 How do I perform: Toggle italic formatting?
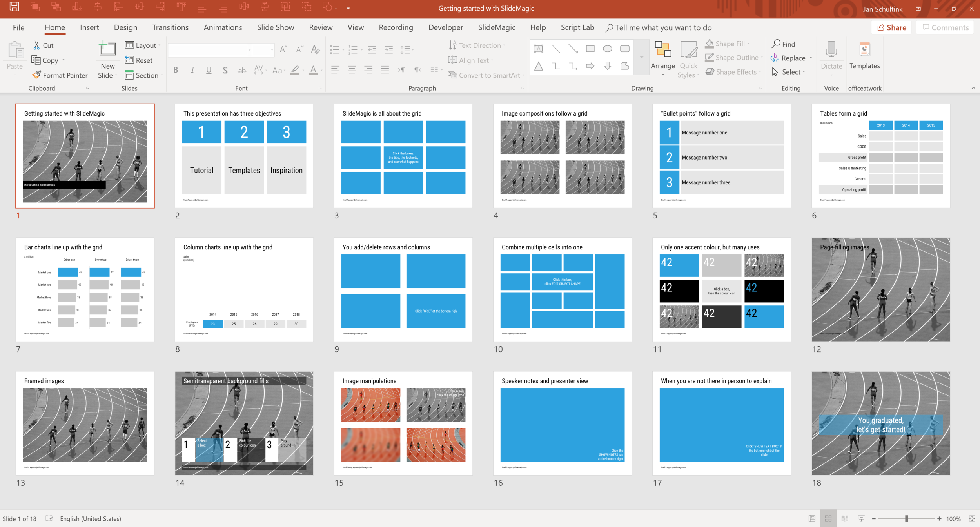[192, 70]
